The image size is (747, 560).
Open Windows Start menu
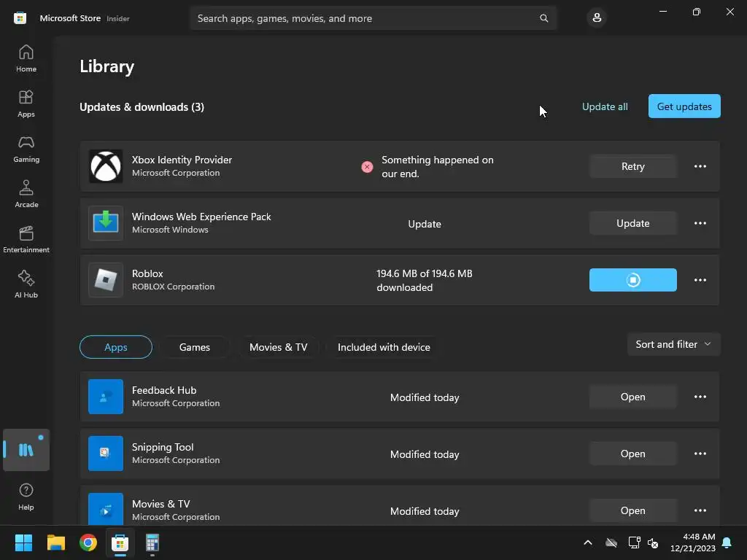(23, 542)
